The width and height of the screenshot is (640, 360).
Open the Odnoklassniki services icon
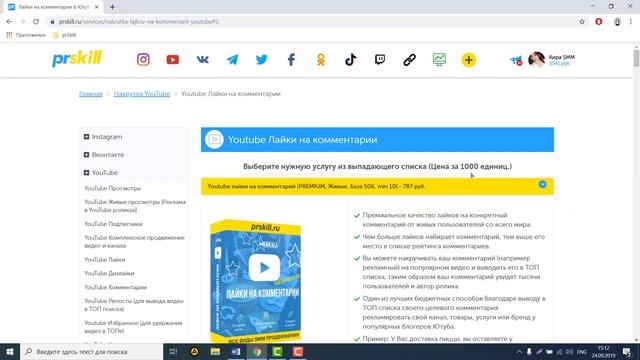click(x=321, y=60)
